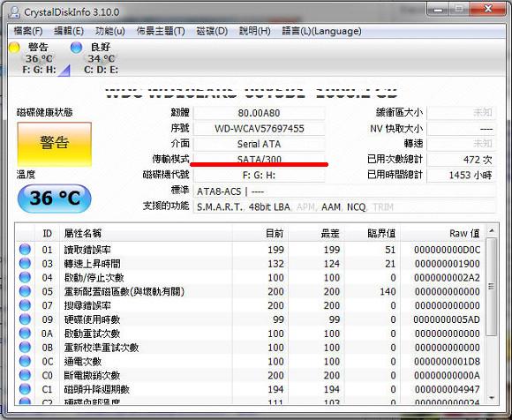Viewport: 512px width, 420px height.
Task: Click the CrystalDiskInfo app icon in title bar
Action: 14,12
